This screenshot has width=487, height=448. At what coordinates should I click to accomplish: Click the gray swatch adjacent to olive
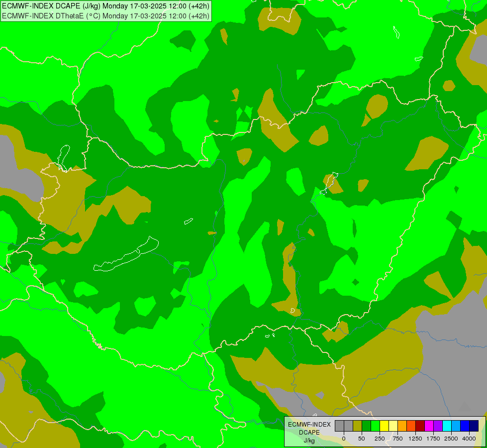click(x=349, y=426)
